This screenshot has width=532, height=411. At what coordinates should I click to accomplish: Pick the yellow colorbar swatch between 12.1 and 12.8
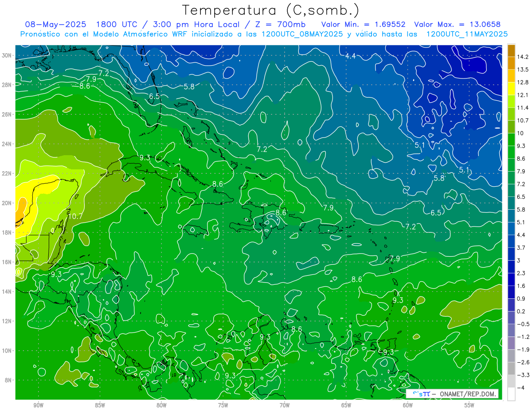pyautogui.click(x=511, y=89)
